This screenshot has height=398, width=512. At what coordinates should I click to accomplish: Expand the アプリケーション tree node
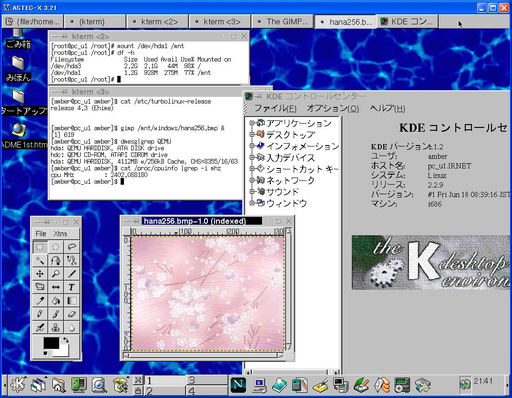(x=252, y=123)
